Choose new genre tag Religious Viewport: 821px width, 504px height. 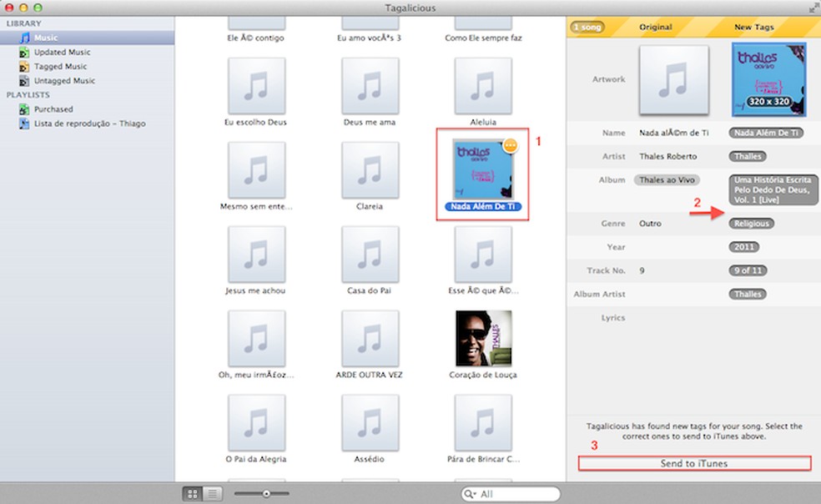pyautogui.click(x=752, y=223)
